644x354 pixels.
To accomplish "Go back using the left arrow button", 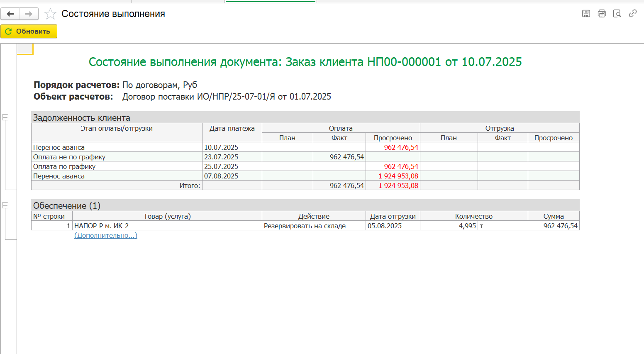I will click(x=10, y=14).
